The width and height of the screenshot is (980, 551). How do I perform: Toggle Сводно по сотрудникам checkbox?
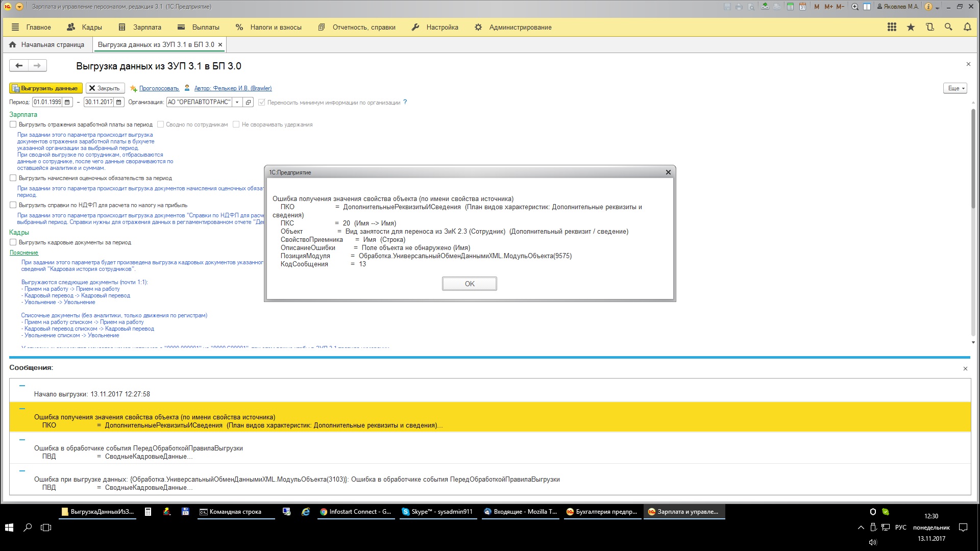(x=160, y=124)
